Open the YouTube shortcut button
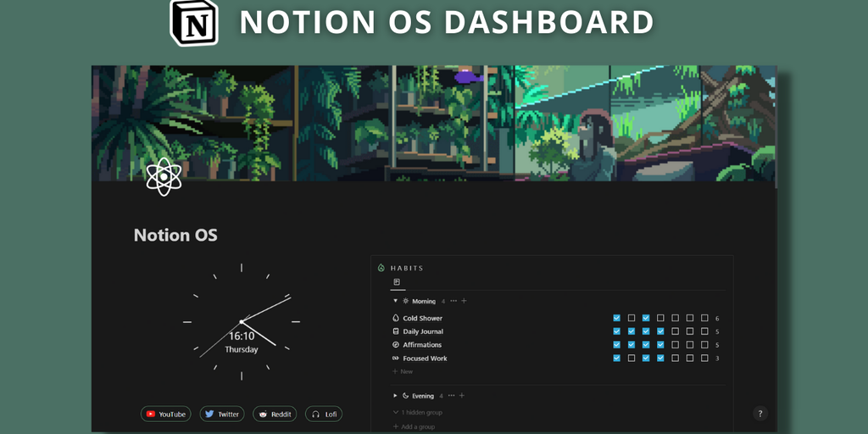This screenshot has height=434, width=868. 165,414
